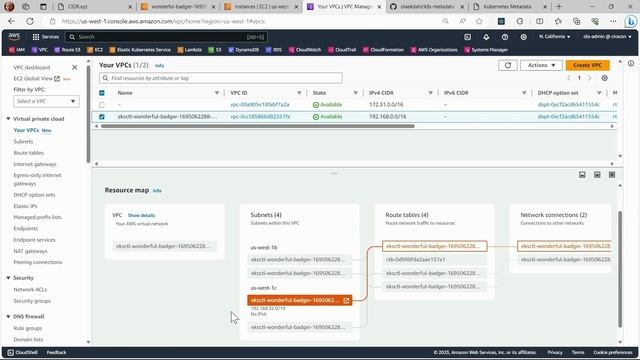This screenshot has height=360, width=640.
Task: Focus the Find resources filter field
Action: (221, 78)
